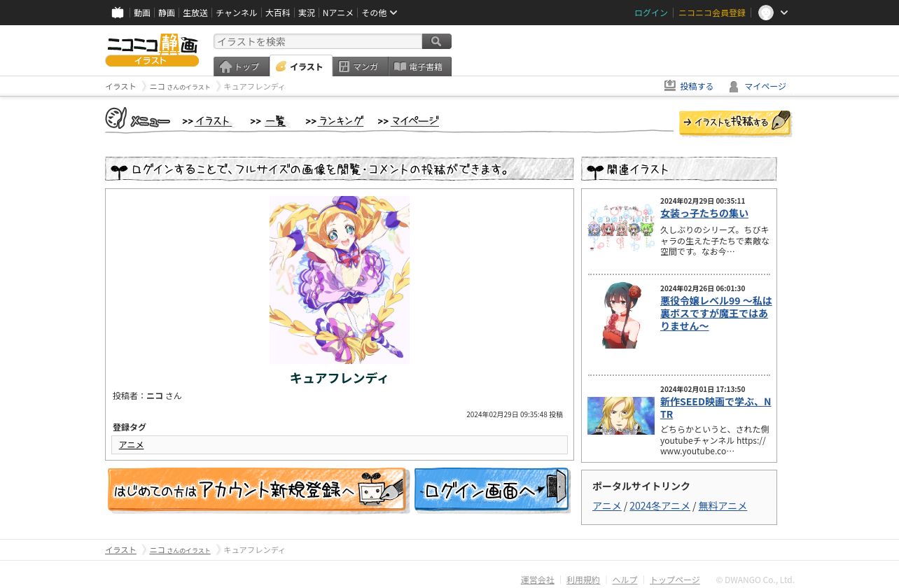The width and height of the screenshot is (899, 588).
Task: Select the イラスト tab
Action: pyautogui.click(x=300, y=66)
